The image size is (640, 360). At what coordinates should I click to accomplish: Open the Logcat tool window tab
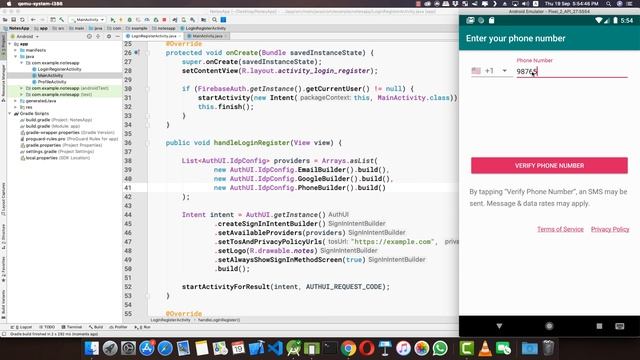click(x=21, y=327)
